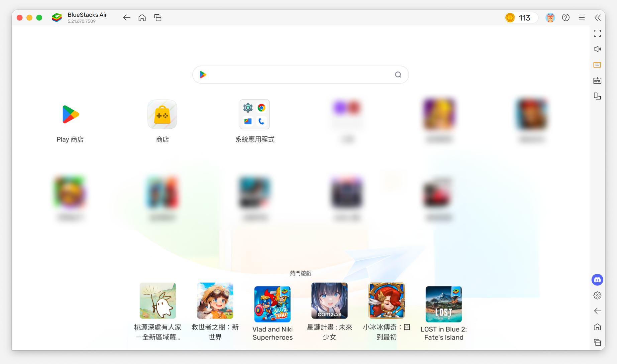
Task: Open Vlad and Niki Superheroes game
Action: [x=273, y=313]
